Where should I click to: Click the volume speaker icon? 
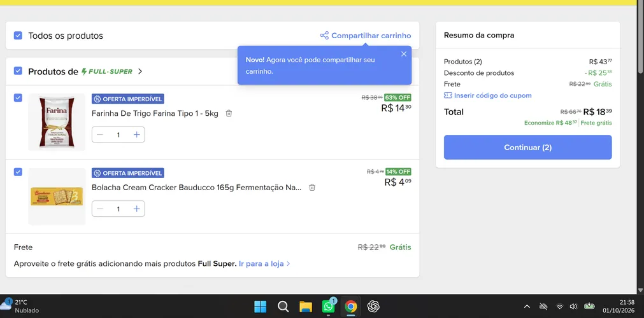coord(573,307)
